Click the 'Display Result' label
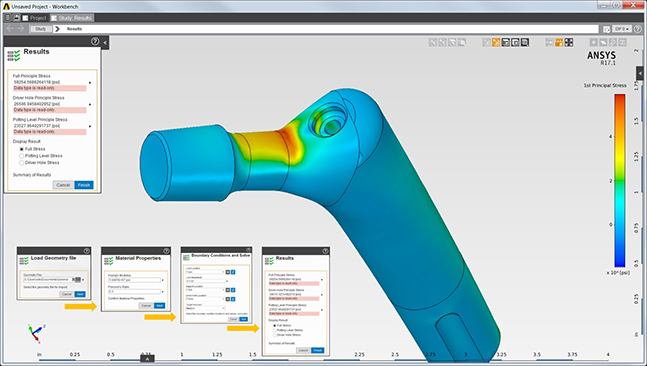 coord(26,141)
